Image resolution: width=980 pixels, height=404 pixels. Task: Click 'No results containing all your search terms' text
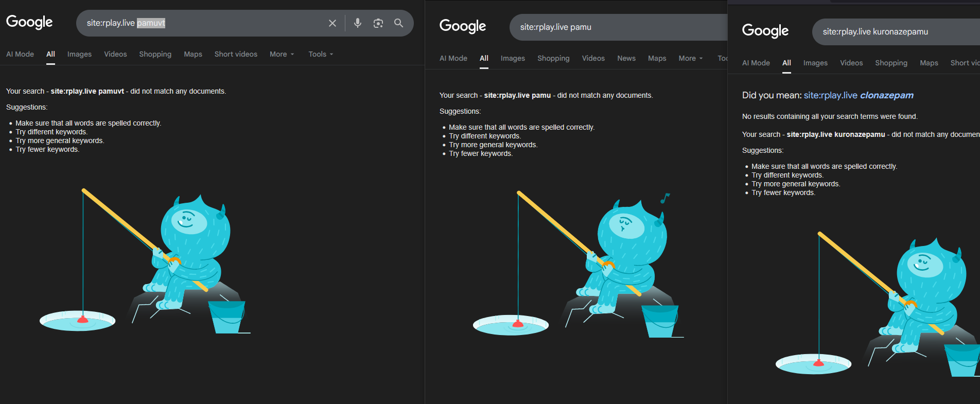pos(830,116)
